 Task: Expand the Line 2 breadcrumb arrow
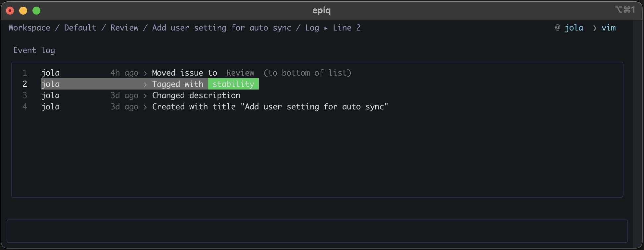326,28
